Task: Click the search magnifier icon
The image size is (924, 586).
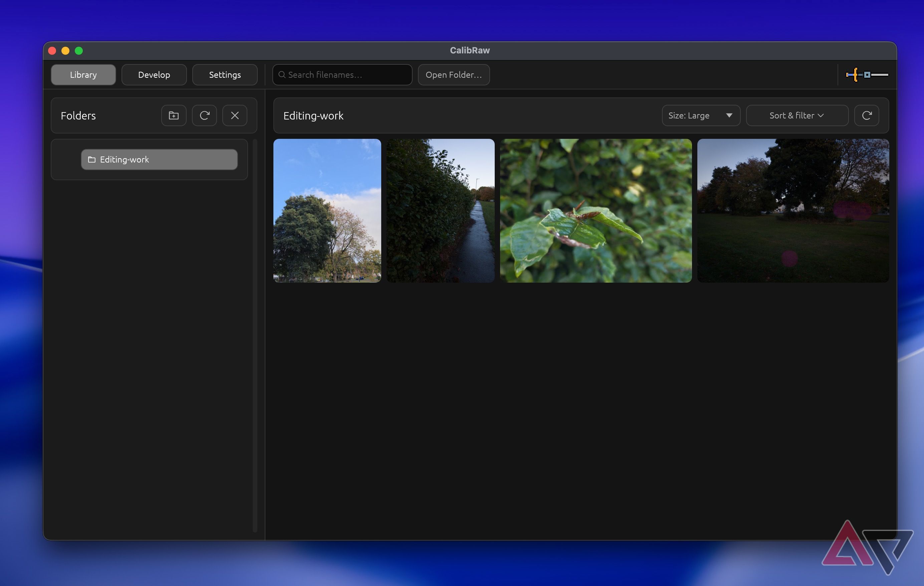Action: (282, 75)
